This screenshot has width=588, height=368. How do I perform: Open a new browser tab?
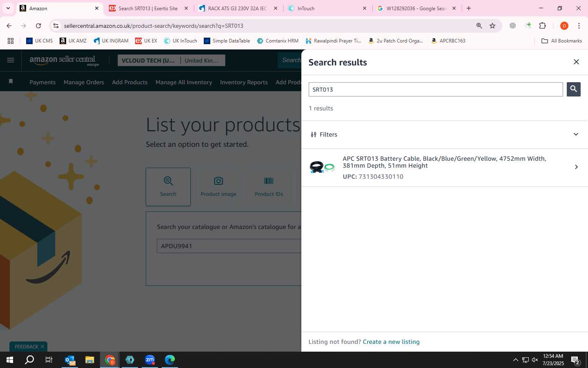coord(469,8)
